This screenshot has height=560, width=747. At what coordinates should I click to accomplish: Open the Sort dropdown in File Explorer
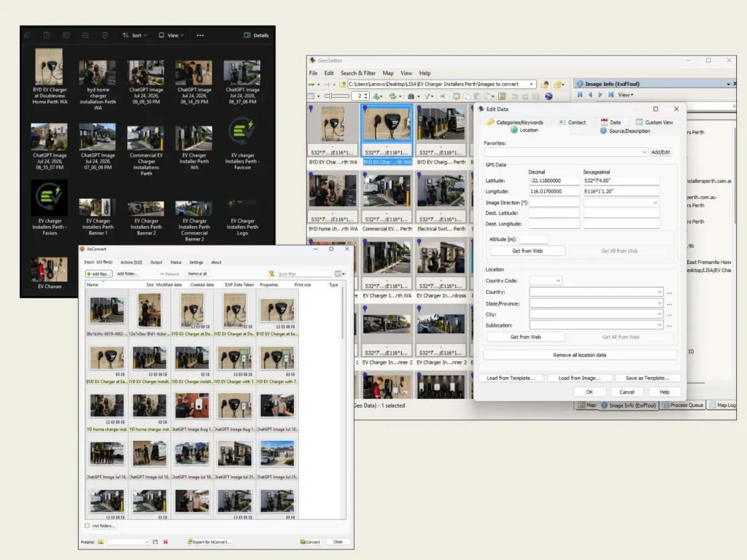pyautogui.click(x=134, y=35)
